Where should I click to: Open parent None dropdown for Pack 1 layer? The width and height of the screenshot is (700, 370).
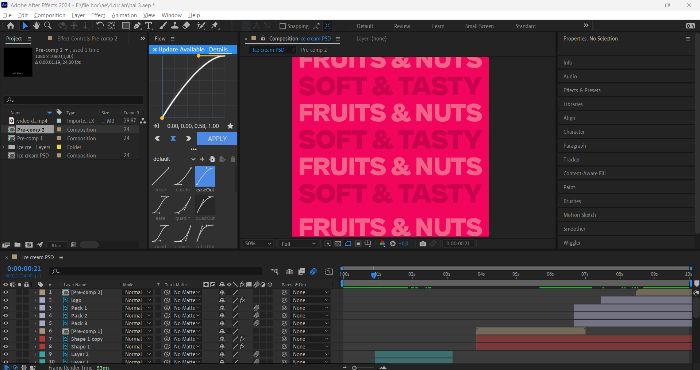[x=310, y=308]
